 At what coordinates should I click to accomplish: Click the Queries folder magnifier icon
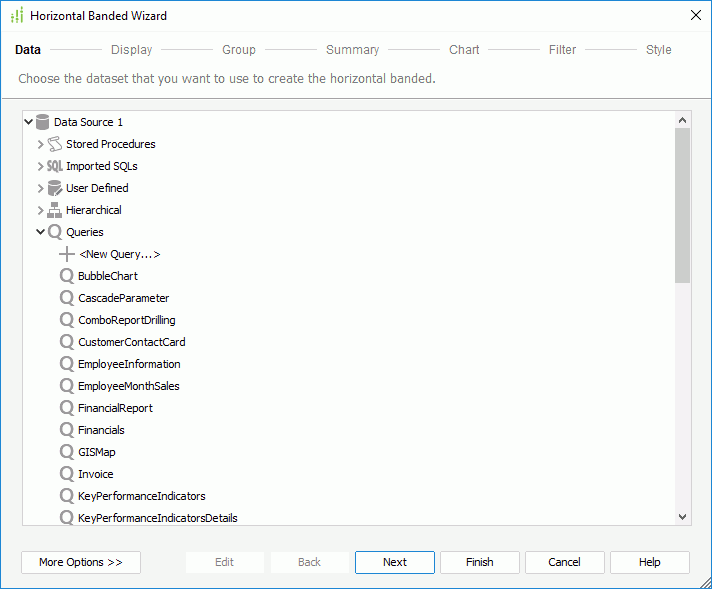pos(54,232)
